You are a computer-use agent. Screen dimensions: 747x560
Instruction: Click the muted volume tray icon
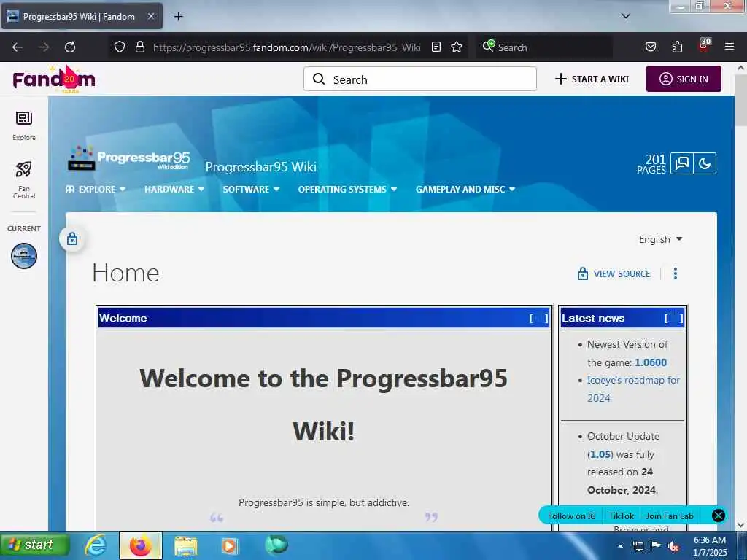coord(673,547)
